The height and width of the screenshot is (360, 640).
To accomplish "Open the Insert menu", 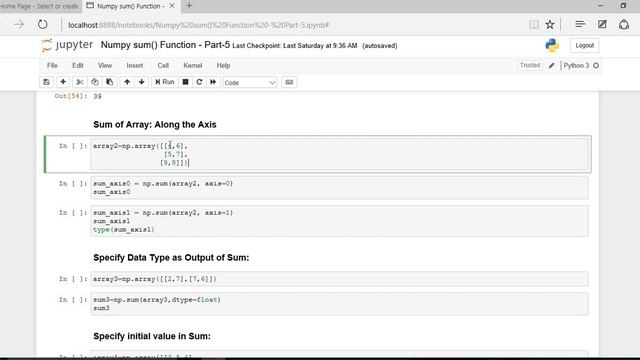I will coord(135,65).
